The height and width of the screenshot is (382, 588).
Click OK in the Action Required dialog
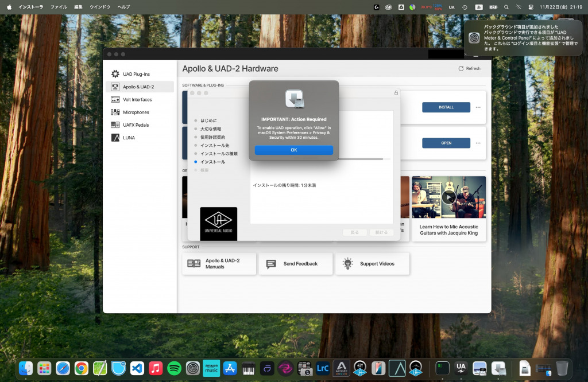tap(293, 150)
